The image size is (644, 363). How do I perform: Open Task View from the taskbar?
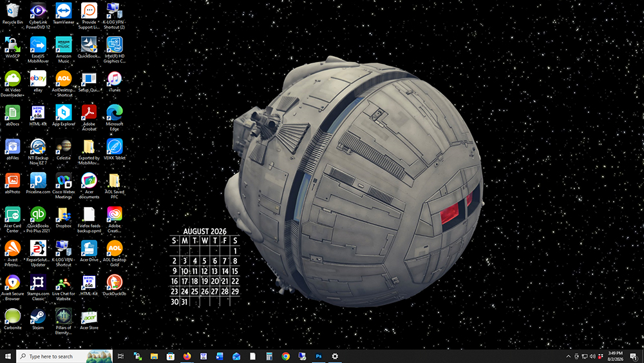click(x=121, y=357)
